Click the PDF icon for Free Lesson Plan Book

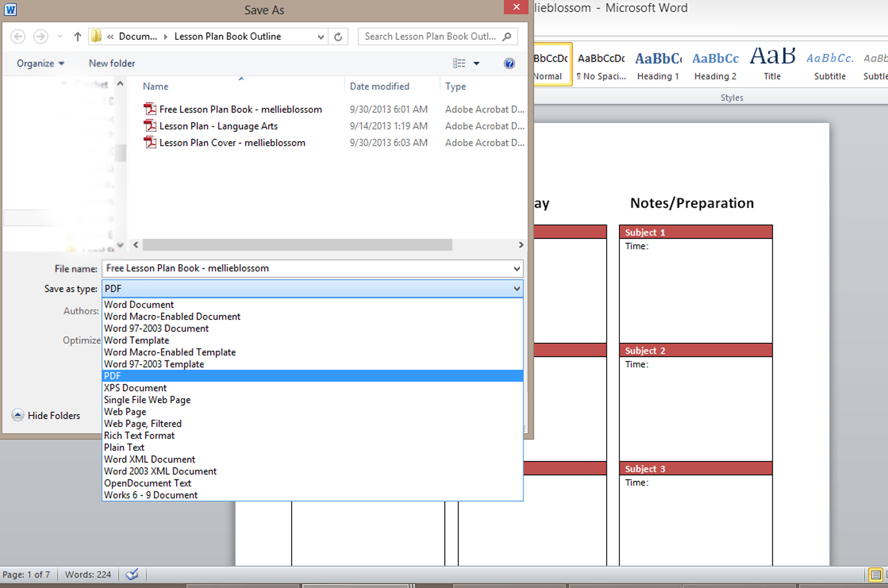(150, 109)
